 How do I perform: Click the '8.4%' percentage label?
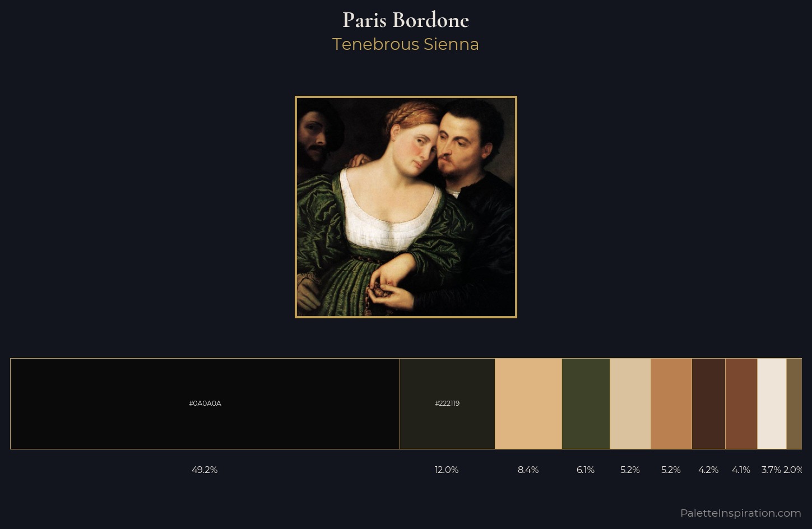pos(528,470)
